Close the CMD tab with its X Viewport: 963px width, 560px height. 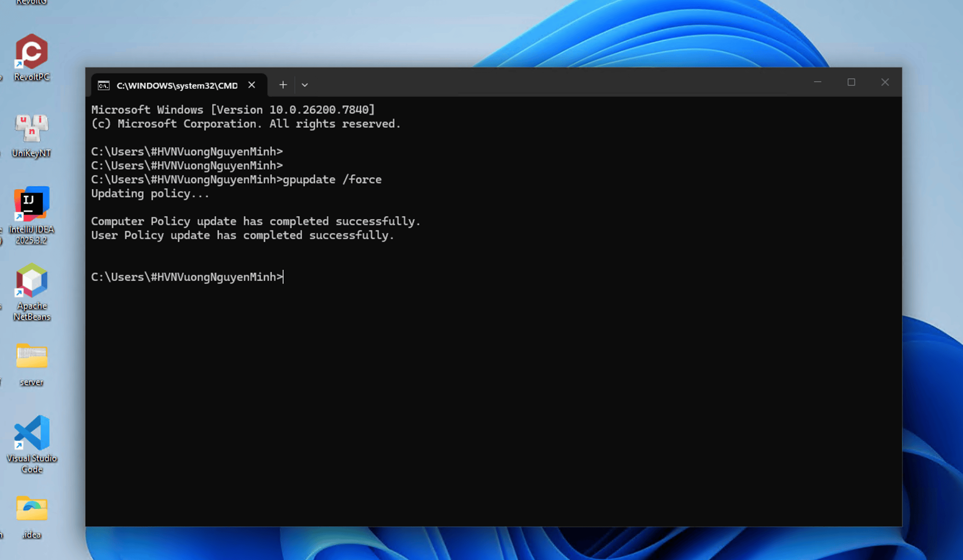pyautogui.click(x=252, y=85)
